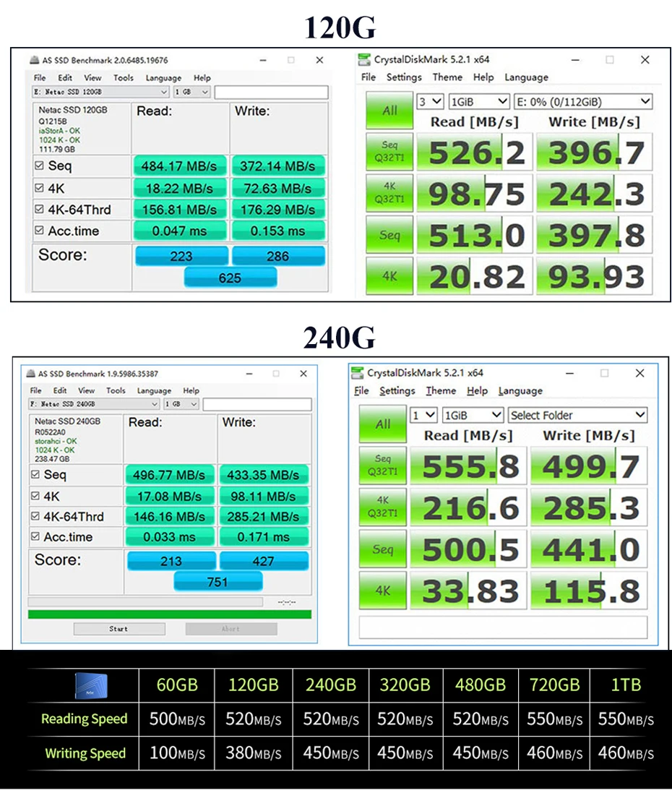Screen dimensions: 672x793
Task: Open Settings menu in 120G CrystalDiskMark
Action: point(404,77)
